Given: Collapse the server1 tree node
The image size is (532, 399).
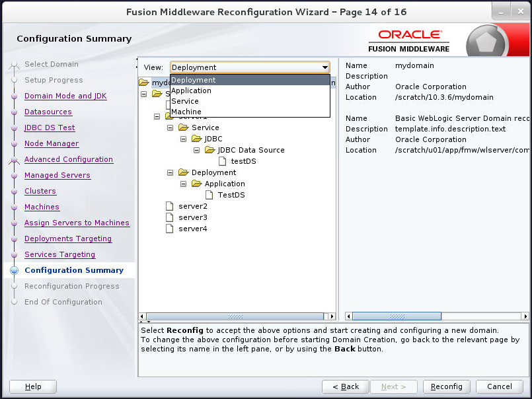Looking at the screenshot, I should (x=157, y=116).
